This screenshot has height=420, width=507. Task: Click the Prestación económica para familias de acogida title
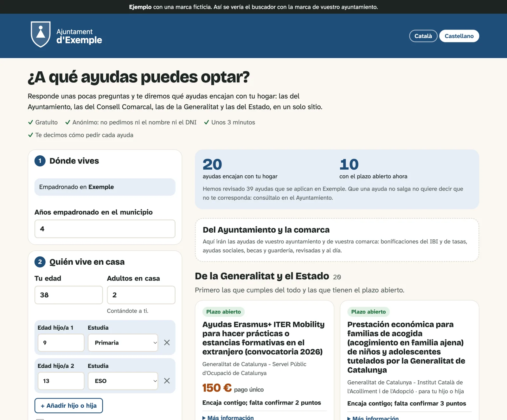pyautogui.click(x=406, y=347)
